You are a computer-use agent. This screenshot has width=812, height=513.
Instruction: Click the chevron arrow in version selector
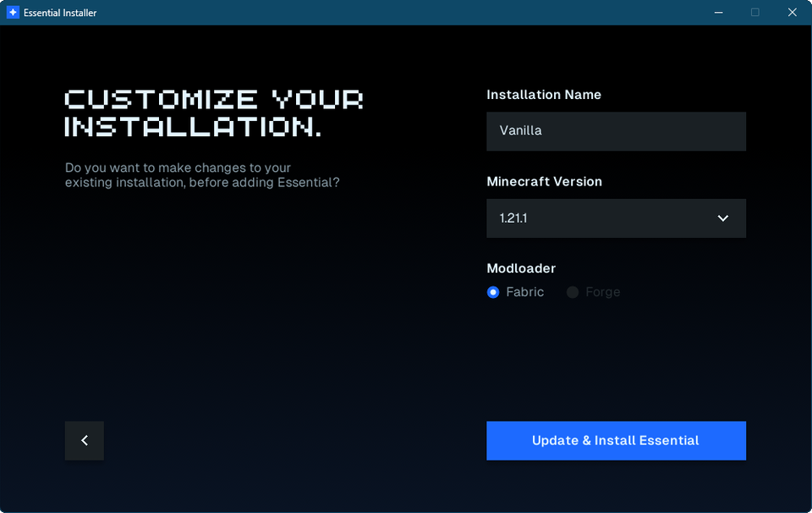[723, 218]
